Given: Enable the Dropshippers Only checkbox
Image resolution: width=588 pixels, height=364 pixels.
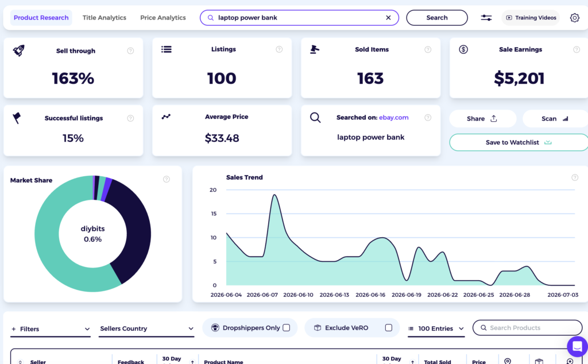Looking at the screenshot, I should tap(287, 328).
